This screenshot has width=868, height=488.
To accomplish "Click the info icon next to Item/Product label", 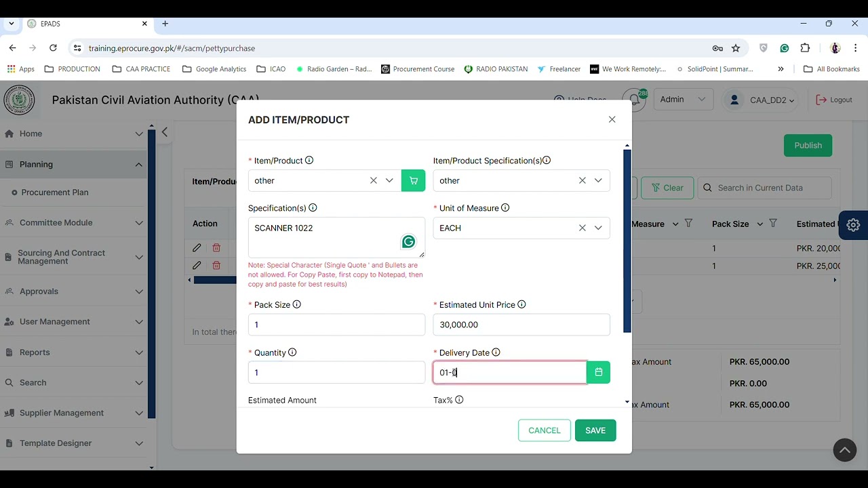I will click(309, 161).
